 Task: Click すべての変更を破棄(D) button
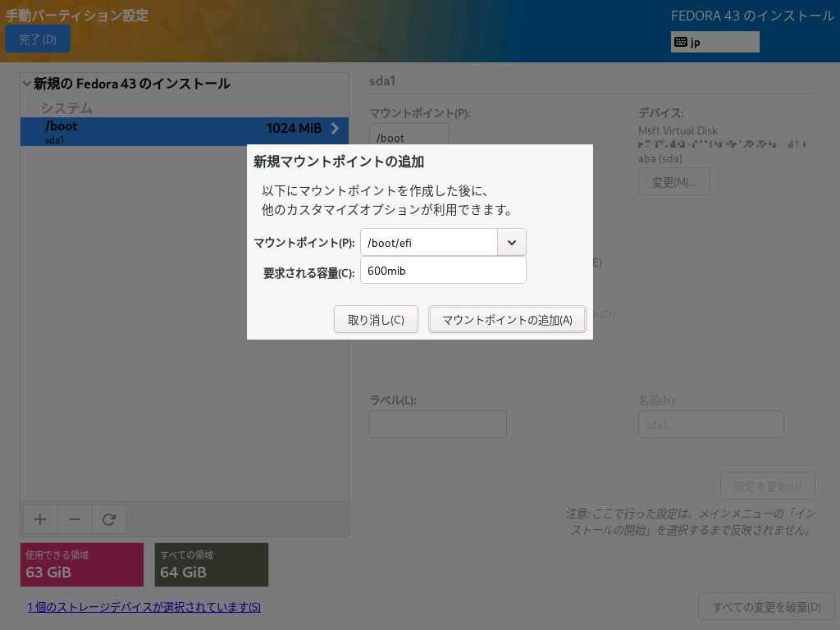tap(766, 607)
